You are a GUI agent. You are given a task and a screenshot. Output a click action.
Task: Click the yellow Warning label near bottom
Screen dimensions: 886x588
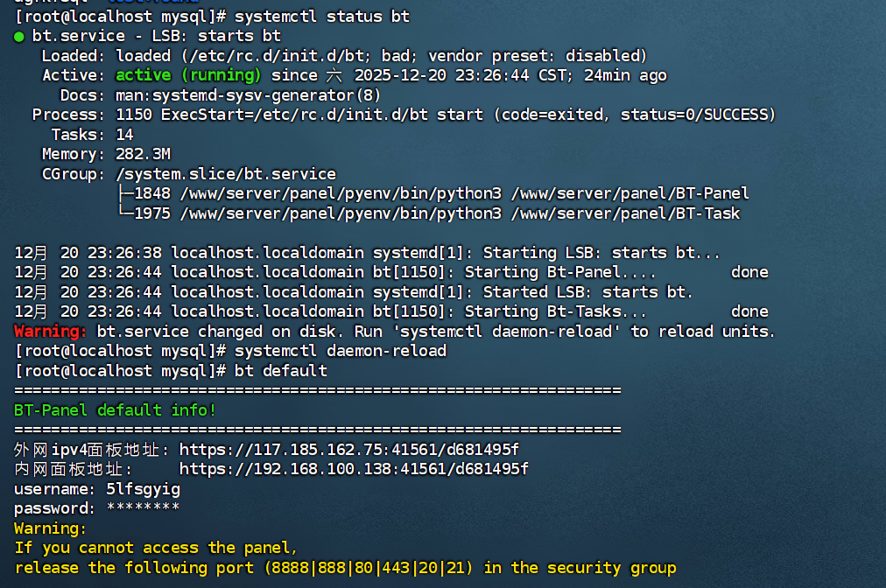[x=51, y=528]
